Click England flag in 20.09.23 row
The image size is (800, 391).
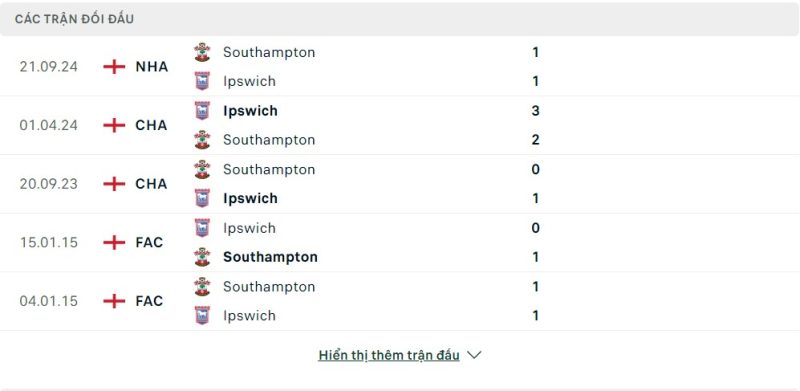(x=114, y=184)
